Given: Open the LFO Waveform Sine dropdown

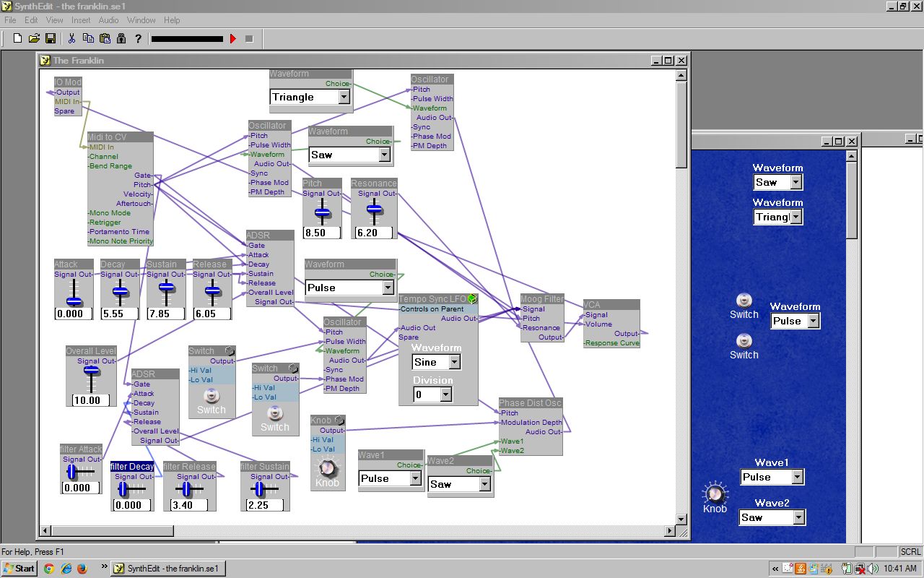Looking at the screenshot, I should click(x=455, y=362).
